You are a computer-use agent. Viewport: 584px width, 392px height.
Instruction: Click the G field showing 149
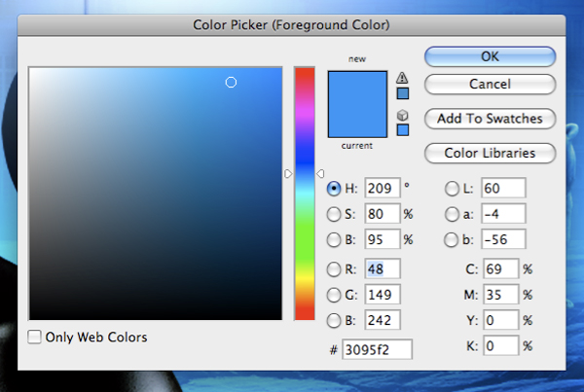coord(383,295)
